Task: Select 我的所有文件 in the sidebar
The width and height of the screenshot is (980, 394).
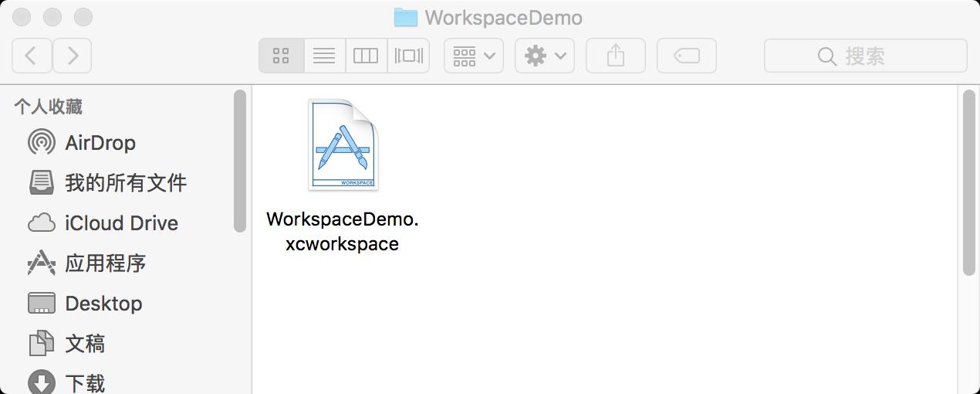Action: pos(107,183)
